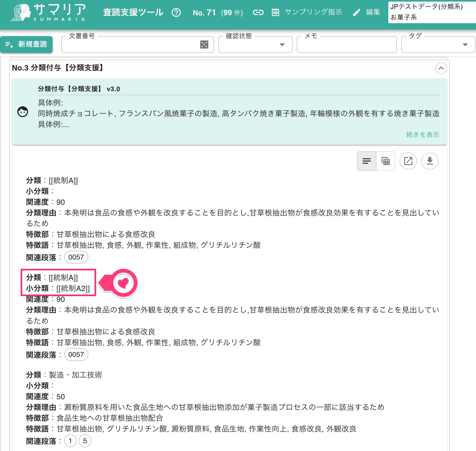Click the No. 71 document counter
This screenshot has width=476, height=451.
(218, 13)
